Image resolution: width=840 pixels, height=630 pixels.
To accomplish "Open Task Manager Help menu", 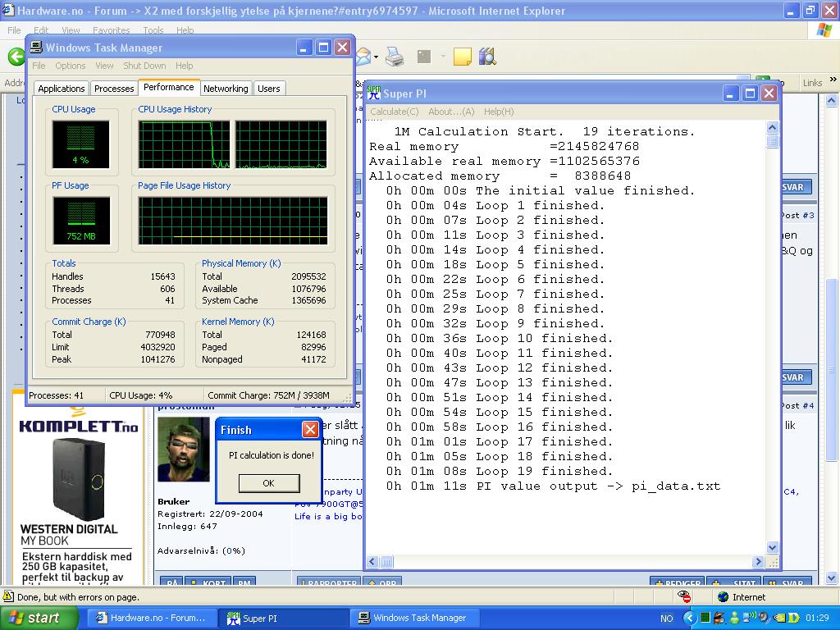I will click(184, 66).
